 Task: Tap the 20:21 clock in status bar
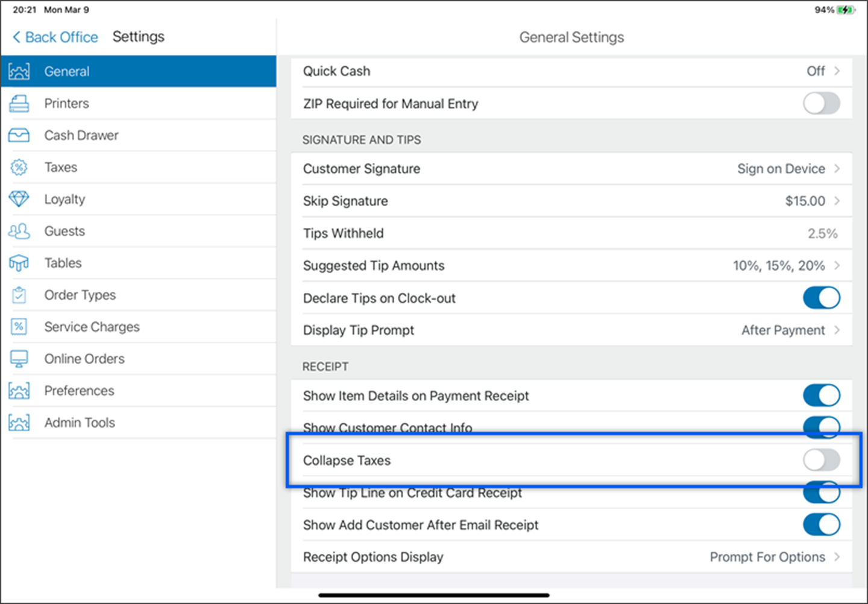[x=25, y=10]
